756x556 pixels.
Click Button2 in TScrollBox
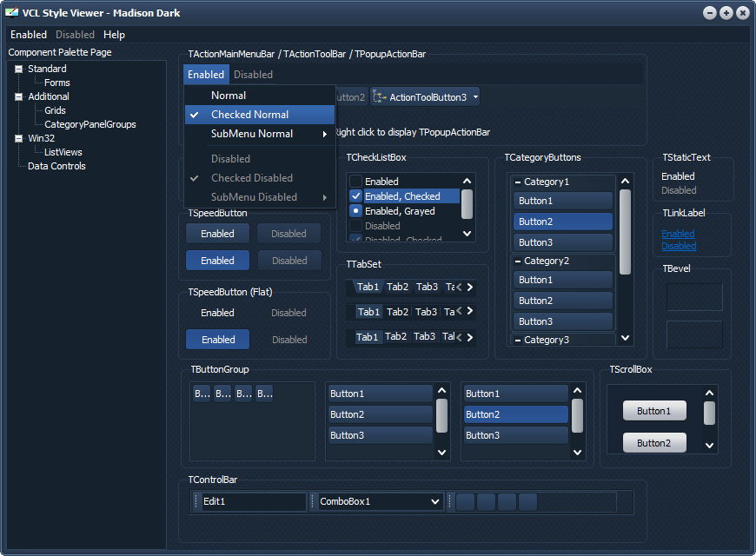coord(654,443)
